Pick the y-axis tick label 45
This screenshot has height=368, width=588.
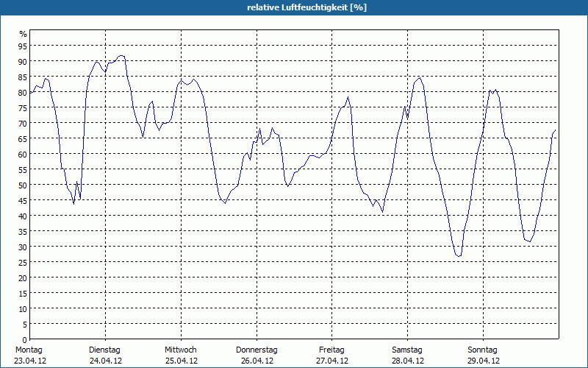pos(23,200)
